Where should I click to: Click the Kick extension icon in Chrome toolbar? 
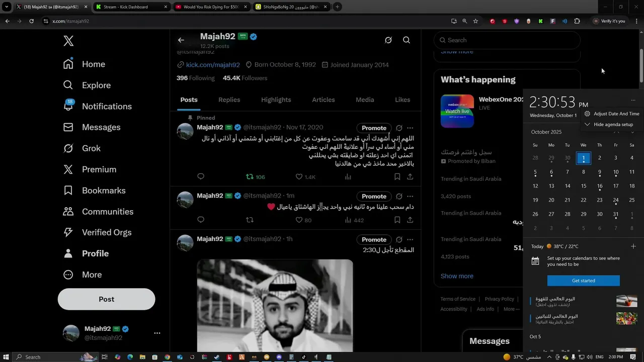point(540,21)
